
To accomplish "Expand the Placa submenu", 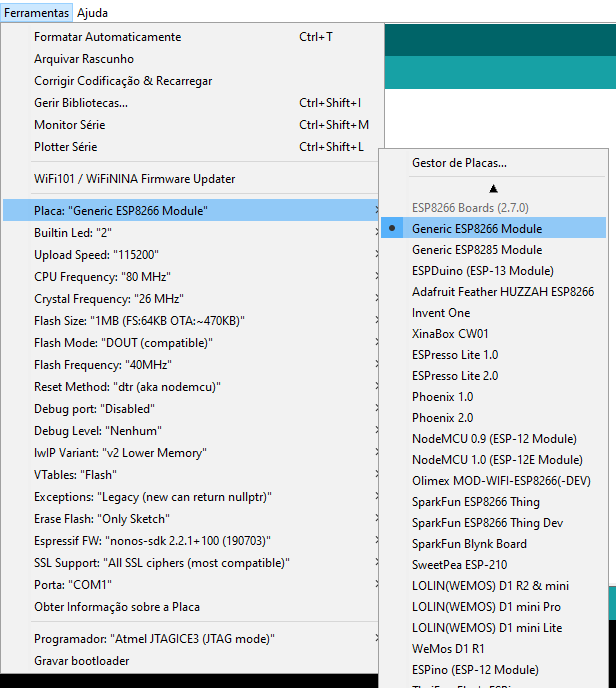I will pos(191,211).
